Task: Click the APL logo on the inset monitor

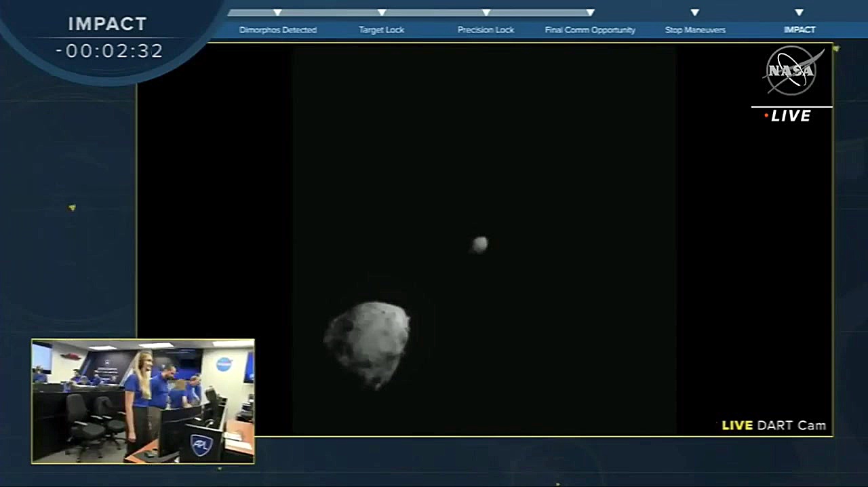Action: 201,444
